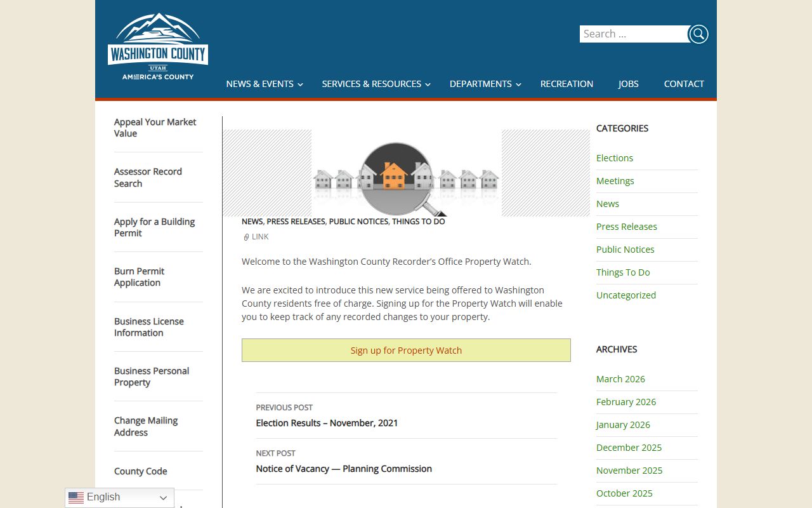
Task: Open Business License Information link
Action: (148, 327)
